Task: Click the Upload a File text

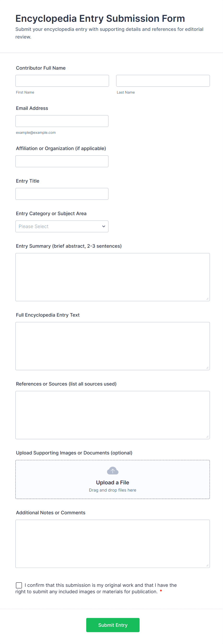Action: 112,482
